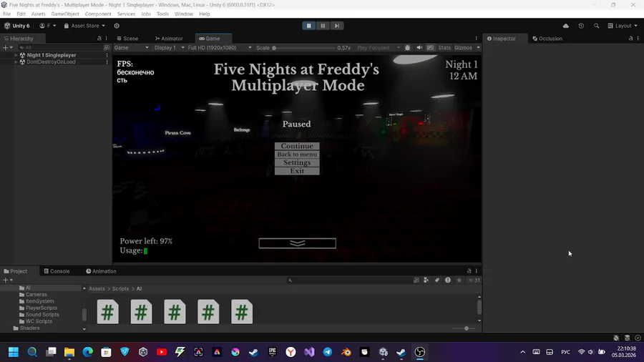This screenshot has width=644, height=362.
Task: Open Unity cloud services icon
Action: [565, 26]
